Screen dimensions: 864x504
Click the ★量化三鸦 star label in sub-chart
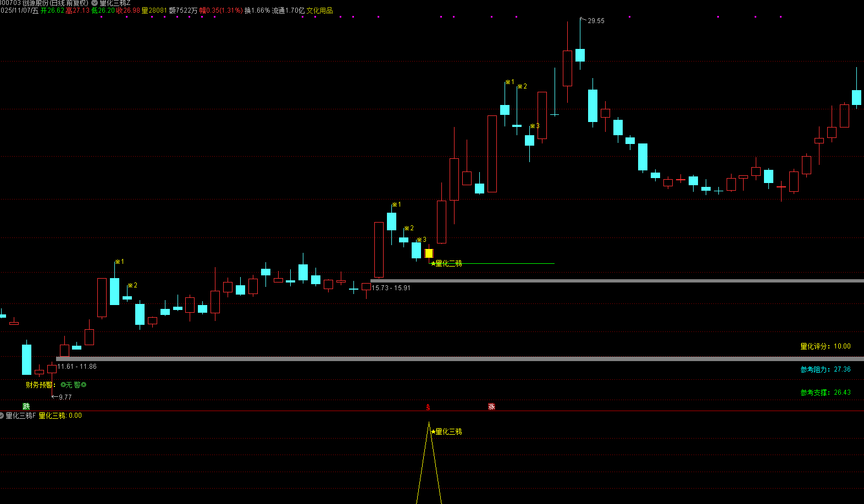[x=446, y=432]
